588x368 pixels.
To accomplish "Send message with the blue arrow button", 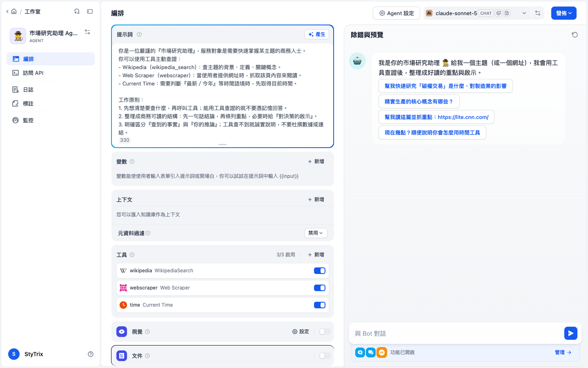I will [571, 333].
